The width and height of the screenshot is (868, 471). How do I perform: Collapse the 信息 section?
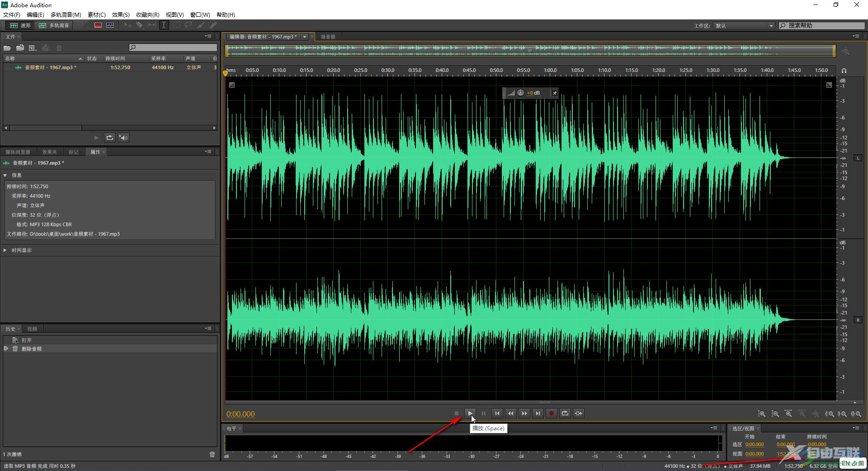click(5, 175)
